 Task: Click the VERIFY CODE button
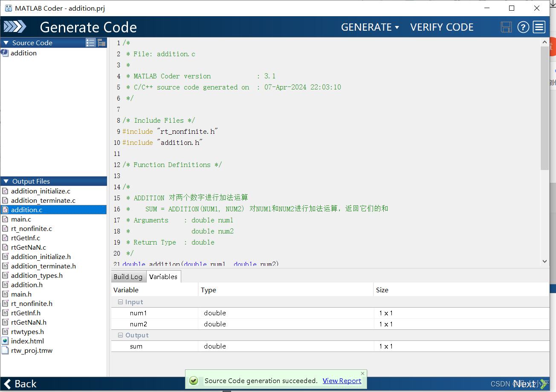click(x=442, y=27)
